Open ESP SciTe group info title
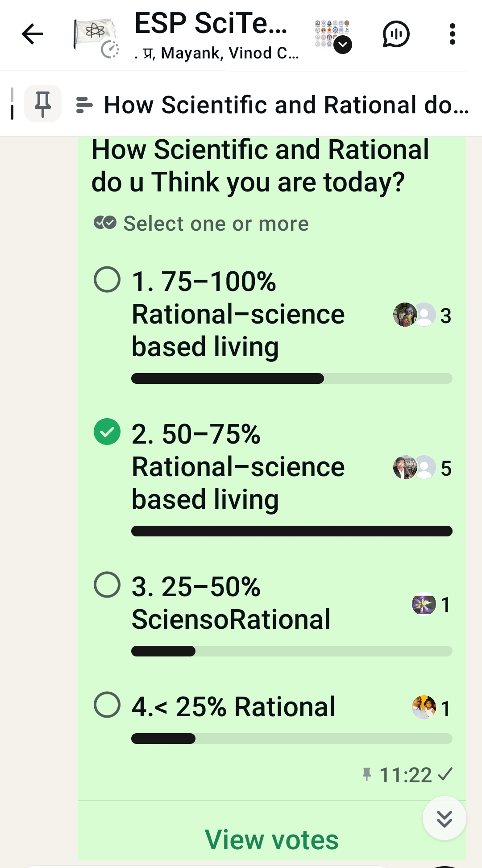This screenshot has width=482, height=868. (211, 23)
